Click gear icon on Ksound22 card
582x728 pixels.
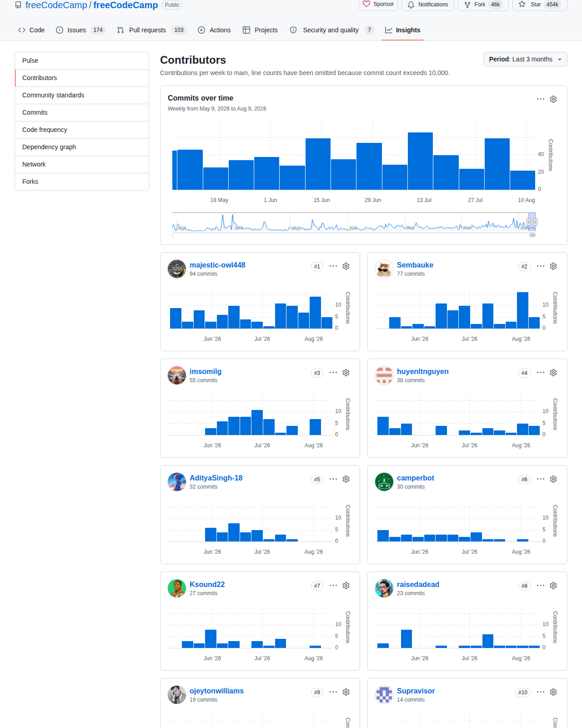tap(346, 586)
